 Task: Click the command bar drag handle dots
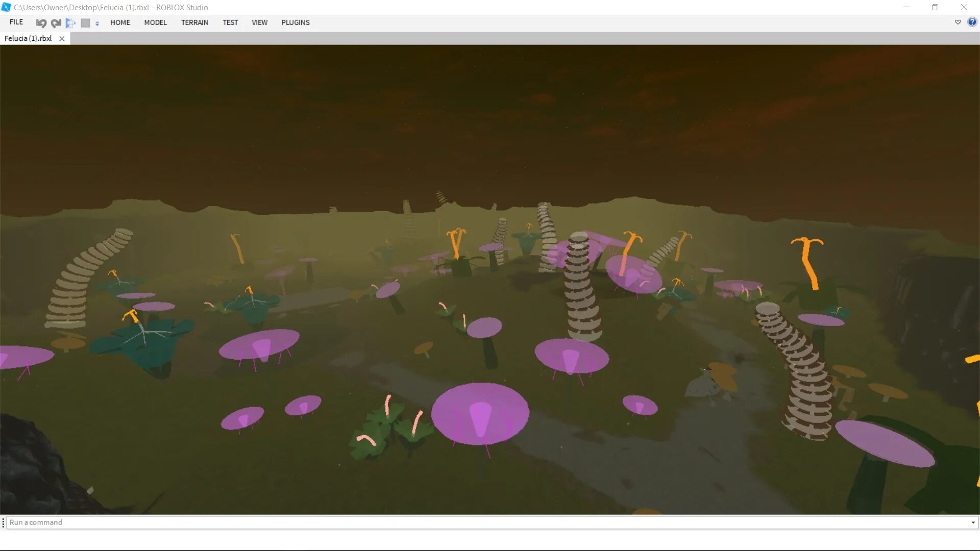[x=3, y=522]
